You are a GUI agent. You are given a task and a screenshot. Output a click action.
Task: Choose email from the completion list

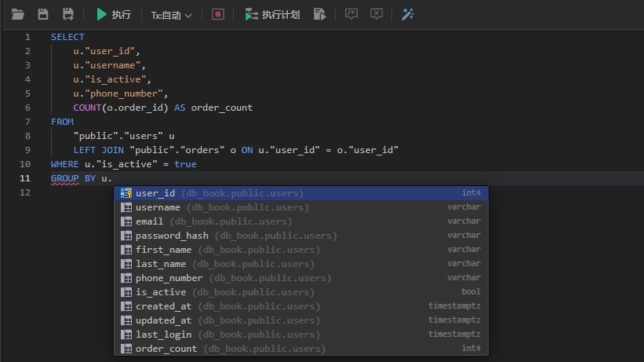(301, 221)
